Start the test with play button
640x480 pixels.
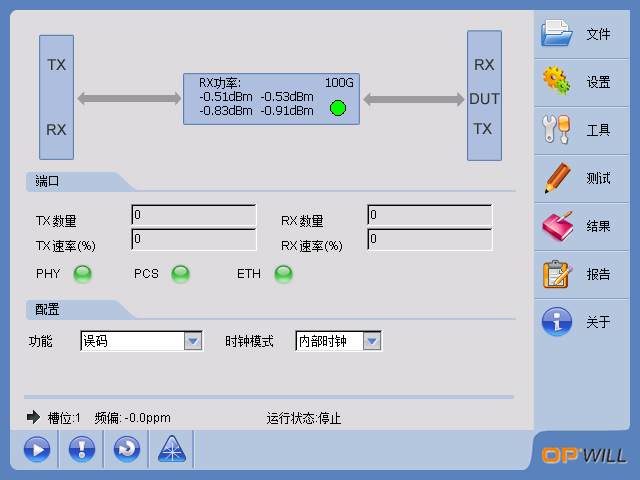coord(37,449)
